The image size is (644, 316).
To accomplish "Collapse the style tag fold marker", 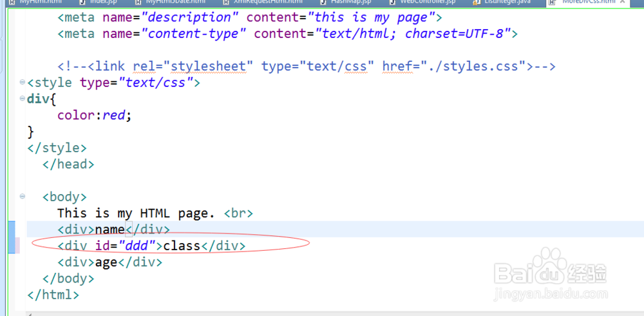I will click(x=22, y=83).
